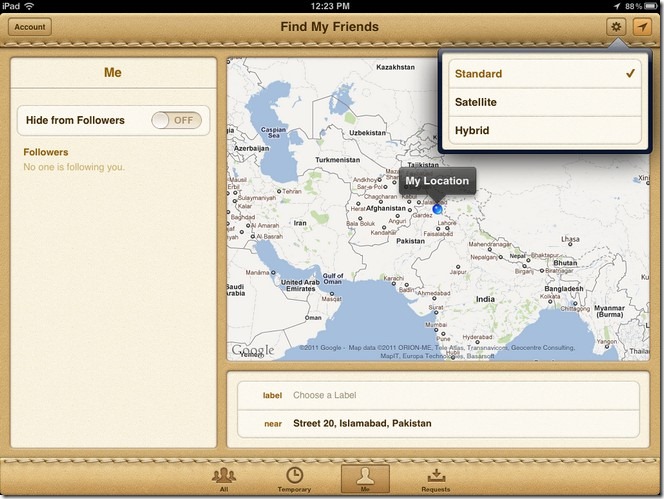Switch to the All tab
The height and width of the screenshot is (499, 664).
tap(224, 480)
